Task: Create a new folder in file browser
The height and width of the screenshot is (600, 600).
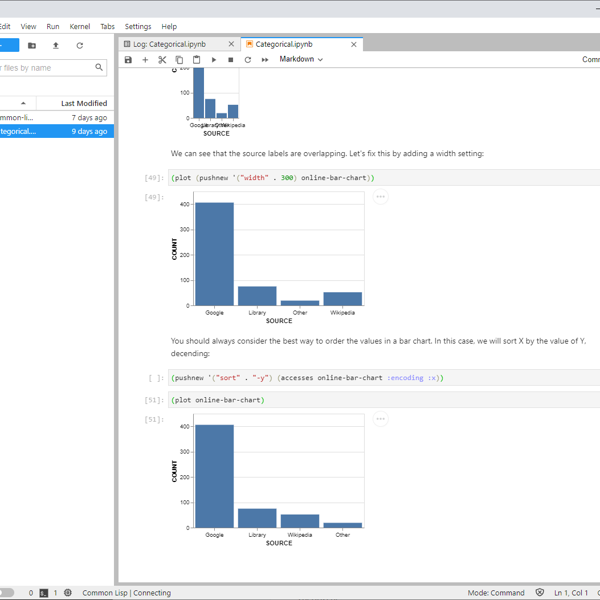Action: tap(32, 45)
